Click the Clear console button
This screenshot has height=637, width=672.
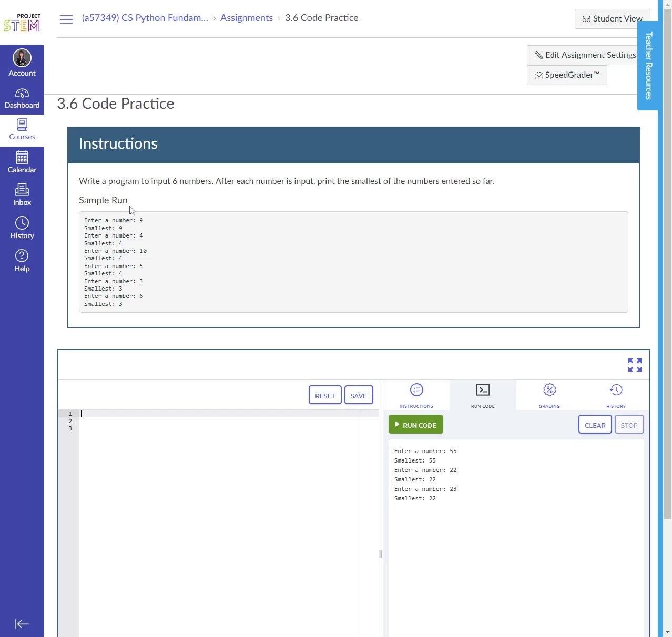click(x=595, y=425)
